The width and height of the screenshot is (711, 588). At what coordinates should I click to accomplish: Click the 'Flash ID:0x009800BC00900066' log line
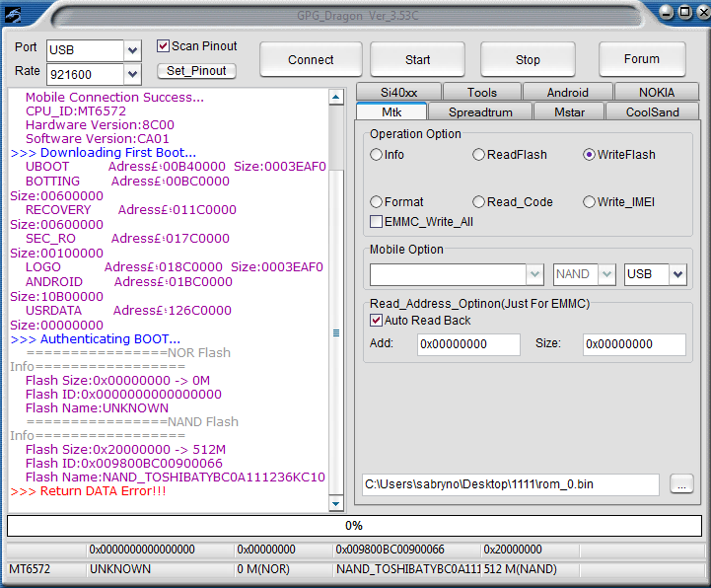[124, 464]
